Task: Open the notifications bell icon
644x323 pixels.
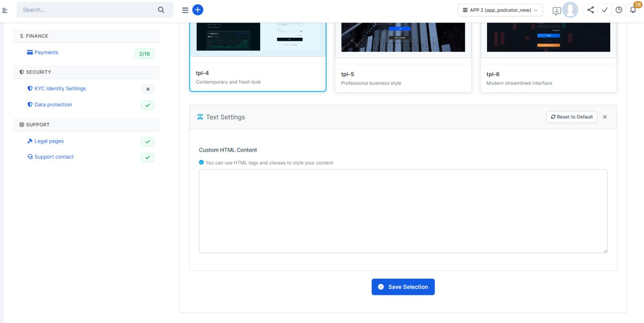Action: pyautogui.click(x=633, y=10)
